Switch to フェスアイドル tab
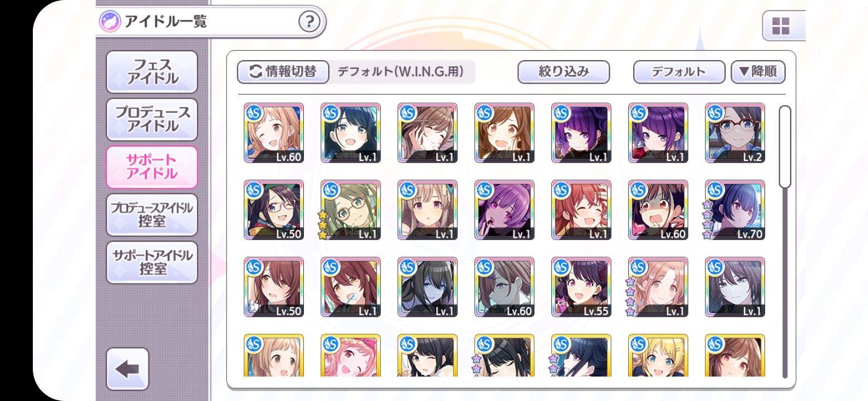 coord(152,72)
